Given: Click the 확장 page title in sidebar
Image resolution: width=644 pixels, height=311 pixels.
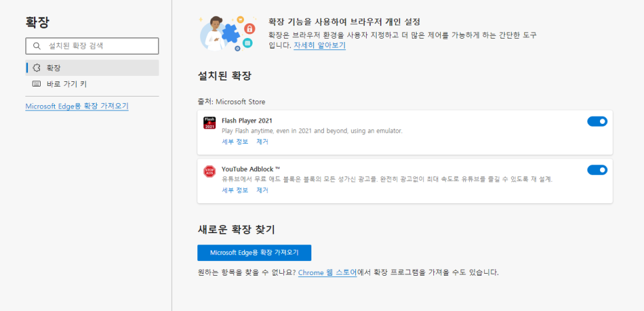Looking at the screenshot, I should coord(37,22).
